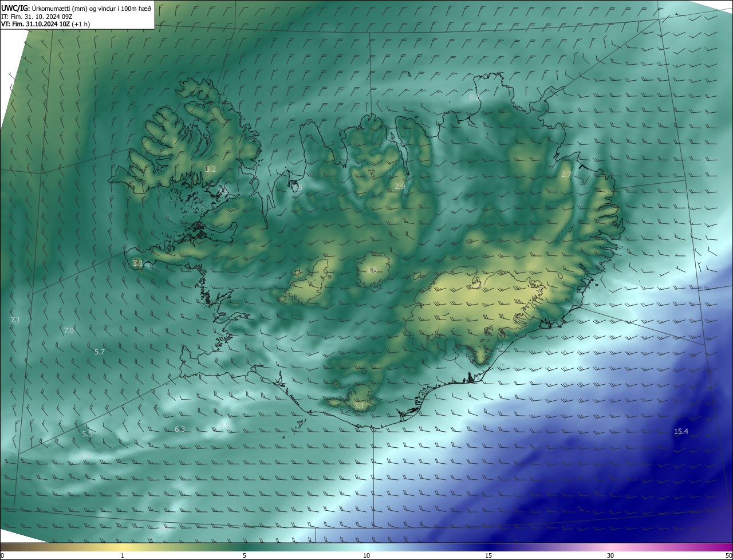Click the 15 tick label on the color scale

click(488, 555)
